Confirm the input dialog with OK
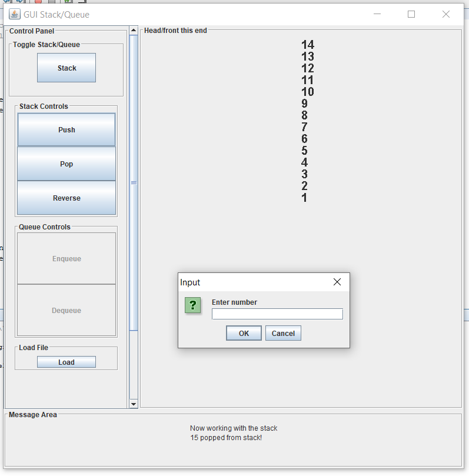 click(244, 333)
